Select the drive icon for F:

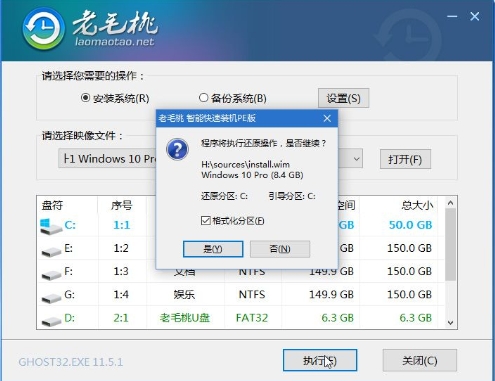pos(51,275)
